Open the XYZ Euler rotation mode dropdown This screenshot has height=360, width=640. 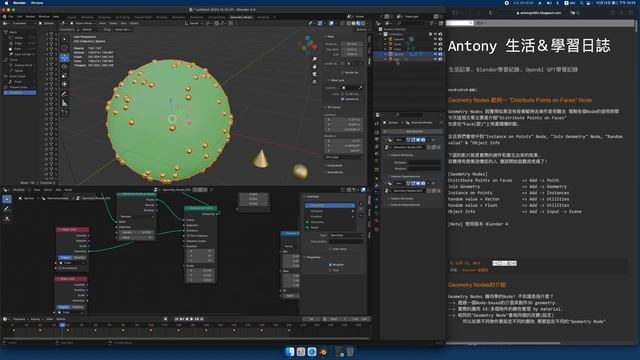(x=344, y=157)
